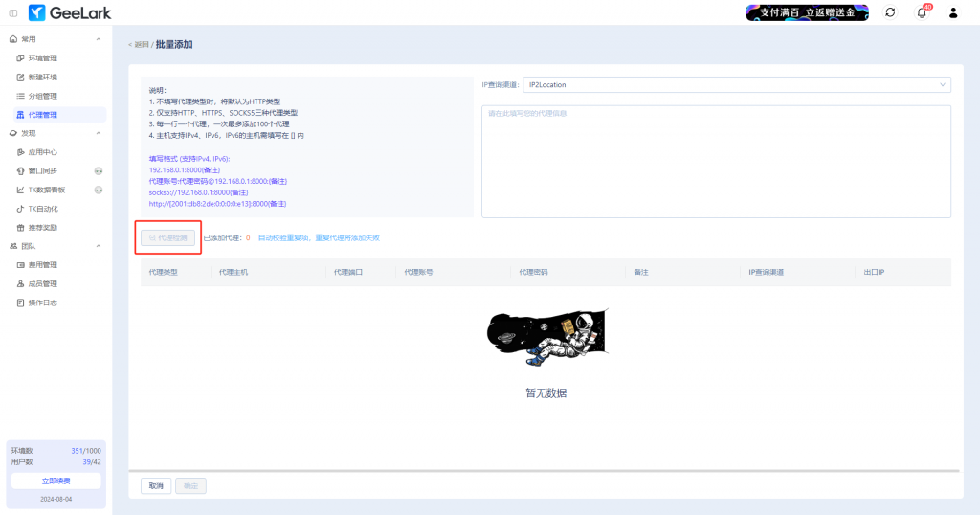The height and width of the screenshot is (515, 980).
Task: Click the refresh icon in top bar
Action: point(890,12)
